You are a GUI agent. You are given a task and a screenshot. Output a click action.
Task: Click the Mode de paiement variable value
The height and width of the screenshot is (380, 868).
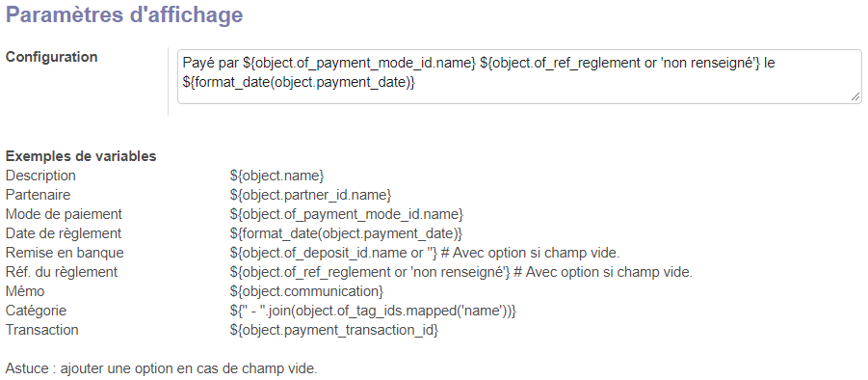347,214
